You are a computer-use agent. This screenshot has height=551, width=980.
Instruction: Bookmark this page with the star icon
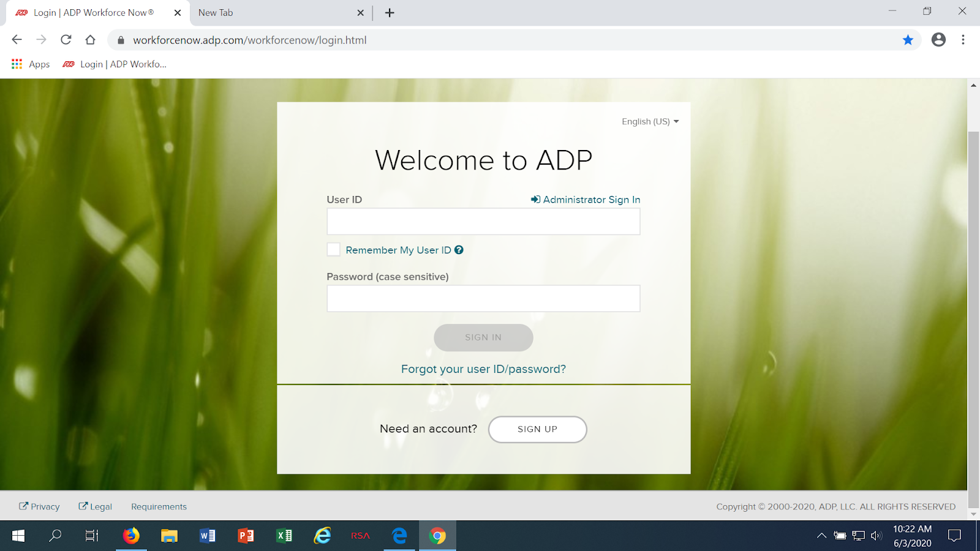(x=908, y=40)
